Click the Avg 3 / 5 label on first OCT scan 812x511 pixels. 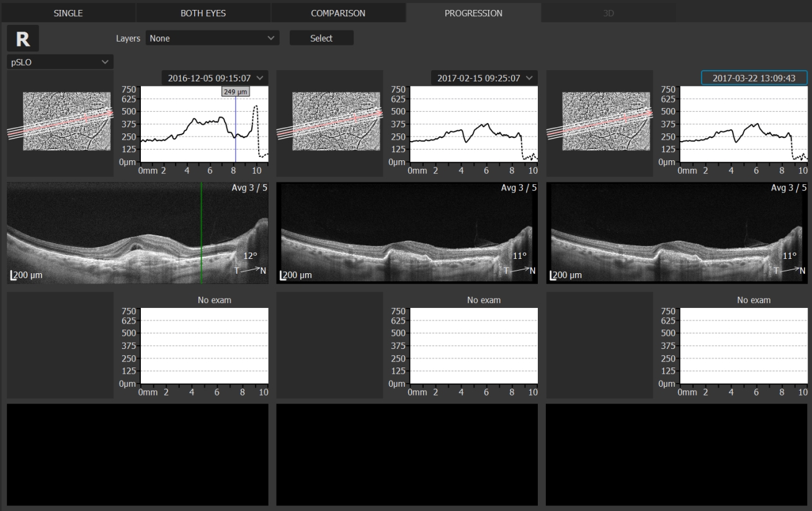tap(249, 188)
